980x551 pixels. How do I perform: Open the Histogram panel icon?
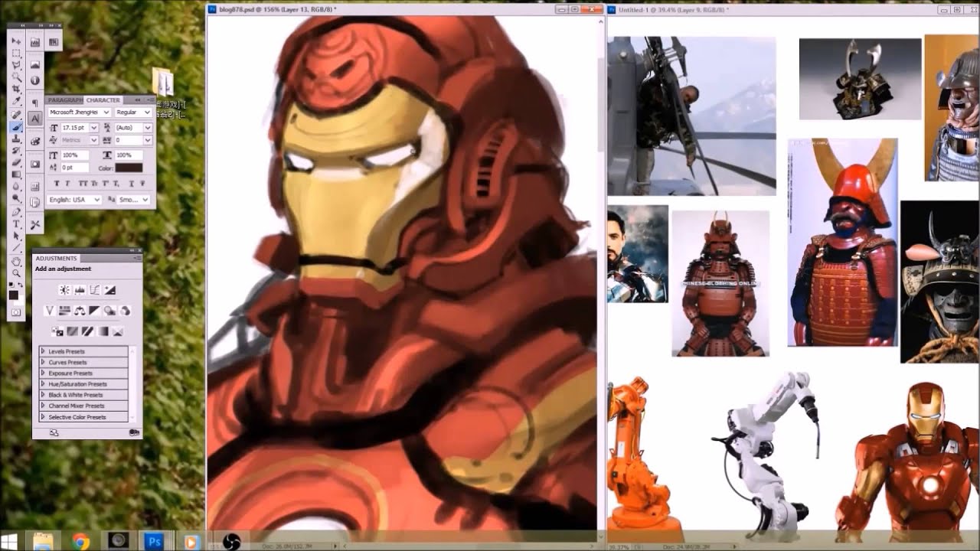point(34,65)
